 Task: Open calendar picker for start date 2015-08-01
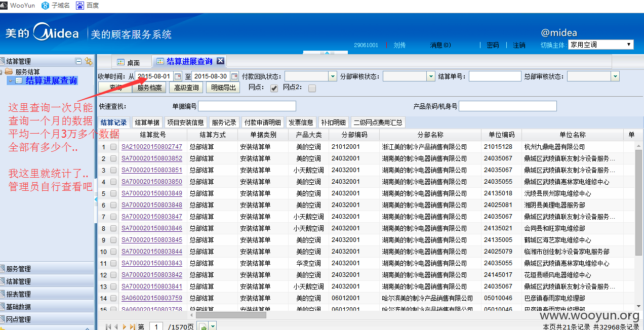point(177,76)
